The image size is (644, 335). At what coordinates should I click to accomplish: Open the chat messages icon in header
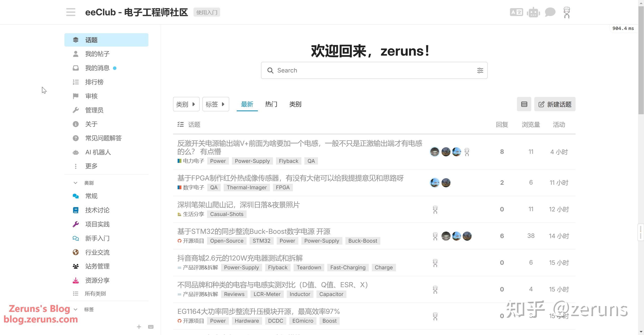(x=550, y=12)
